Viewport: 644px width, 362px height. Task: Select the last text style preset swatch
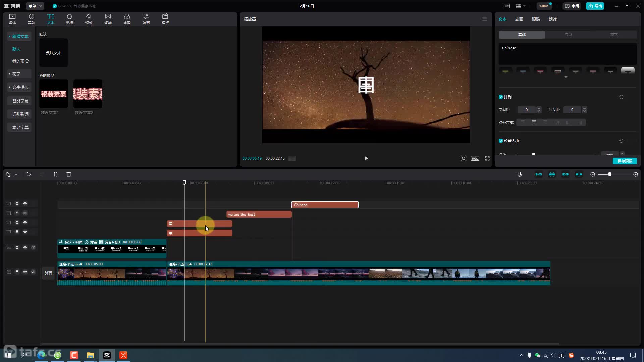[628, 71]
